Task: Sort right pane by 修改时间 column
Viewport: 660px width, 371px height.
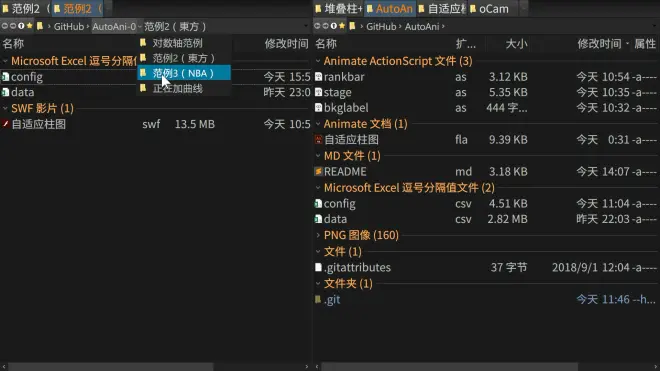Action: click(599, 43)
